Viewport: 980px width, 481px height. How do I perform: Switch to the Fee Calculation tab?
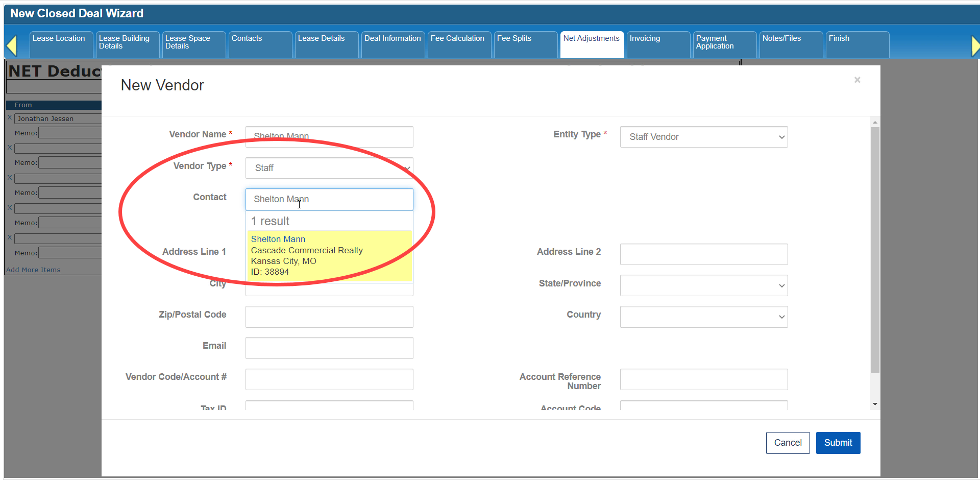tap(458, 44)
